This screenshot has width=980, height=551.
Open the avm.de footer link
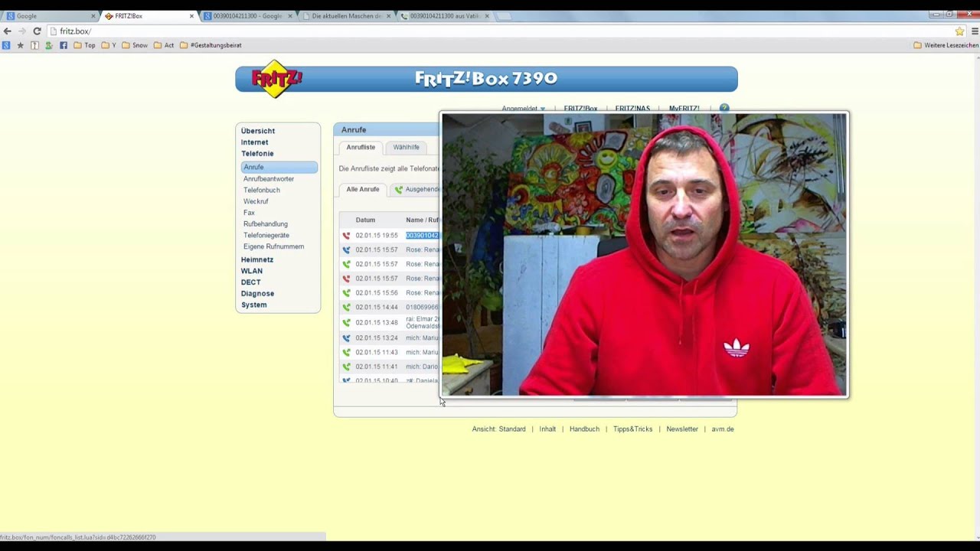click(723, 429)
